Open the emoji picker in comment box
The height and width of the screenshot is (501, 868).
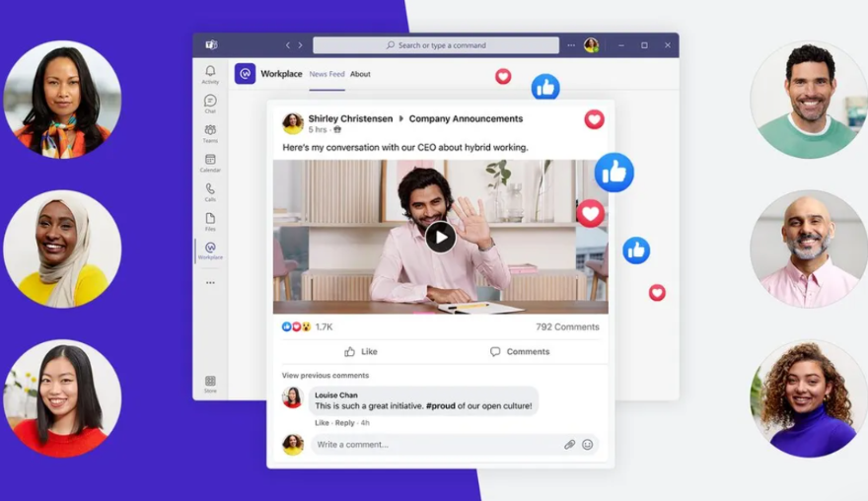click(x=587, y=445)
